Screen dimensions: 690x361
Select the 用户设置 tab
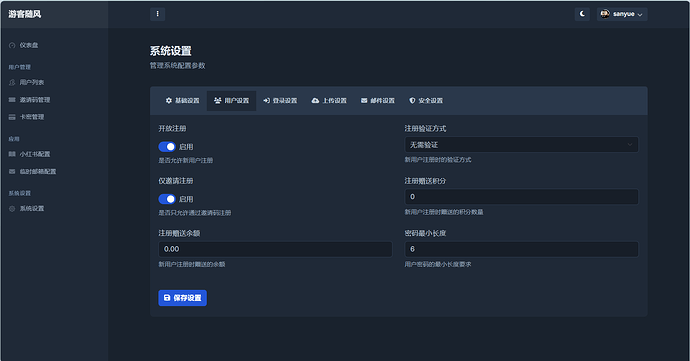[x=231, y=101]
